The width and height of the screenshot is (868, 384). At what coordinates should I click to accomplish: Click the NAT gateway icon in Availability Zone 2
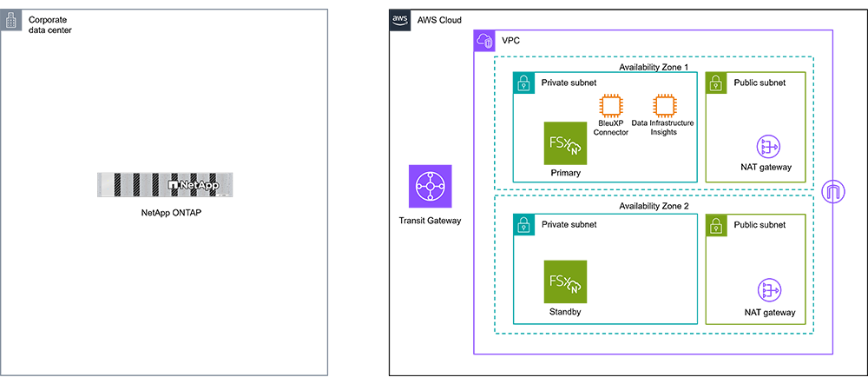pyautogui.click(x=769, y=291)
